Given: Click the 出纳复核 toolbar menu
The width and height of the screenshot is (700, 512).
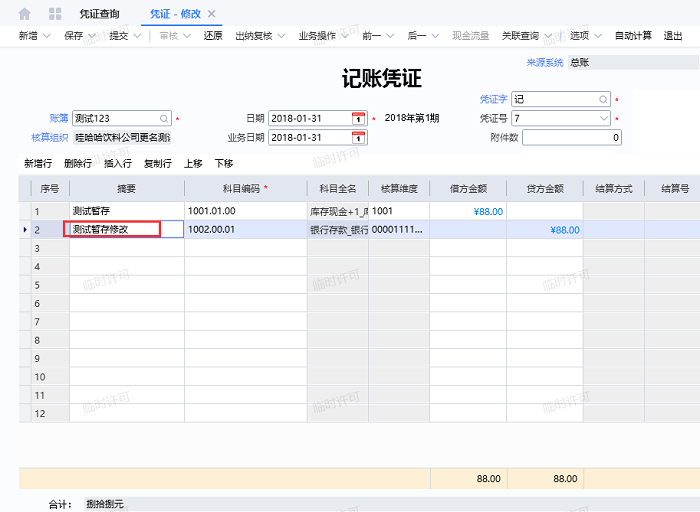Looking at the screenshot, I should point(258,36).
